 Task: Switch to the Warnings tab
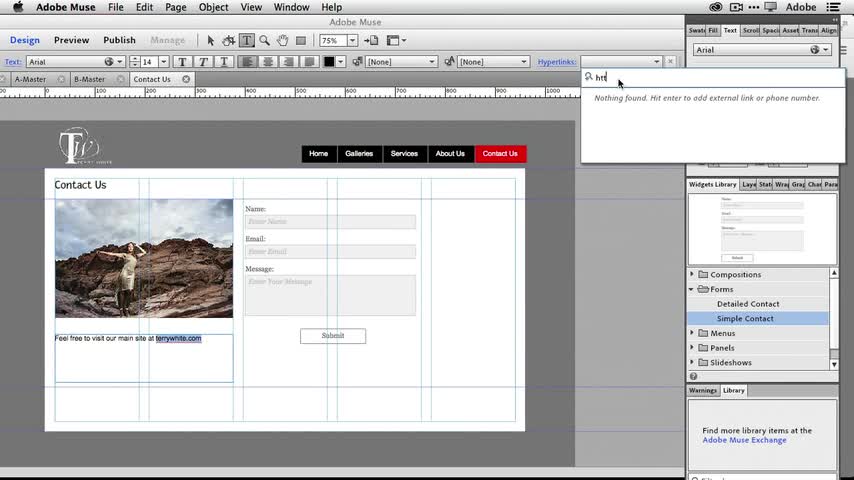click(703, 391)
